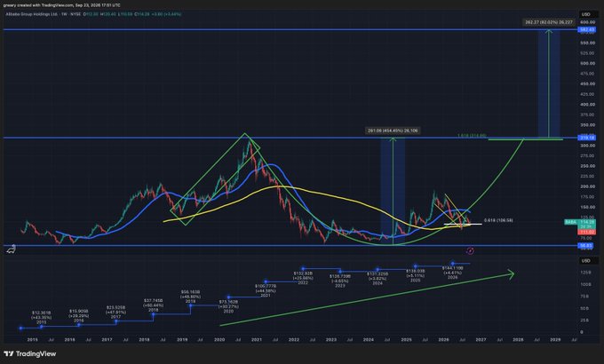Click the red 111.02 price label
The width and height of the screenshot is (604, 364).
coord(586,233)
